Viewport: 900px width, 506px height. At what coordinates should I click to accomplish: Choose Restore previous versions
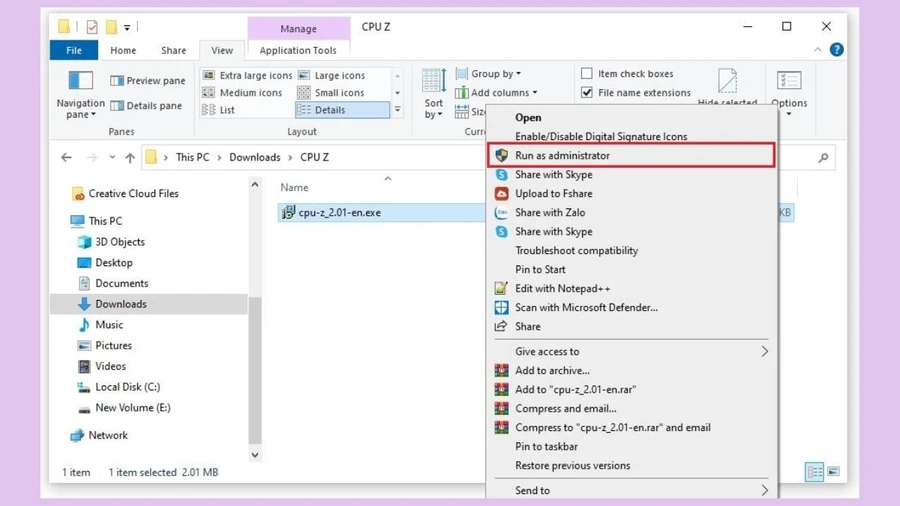(x=573, y=465)
